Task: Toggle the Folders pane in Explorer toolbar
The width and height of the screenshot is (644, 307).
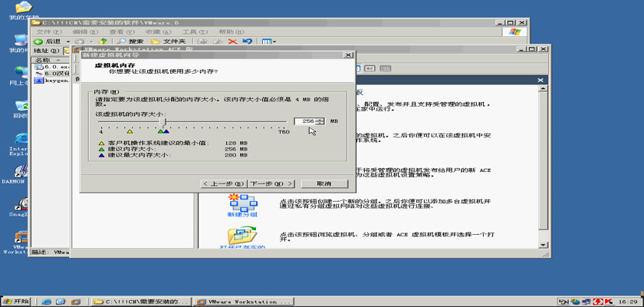Action: pos(169,41)
